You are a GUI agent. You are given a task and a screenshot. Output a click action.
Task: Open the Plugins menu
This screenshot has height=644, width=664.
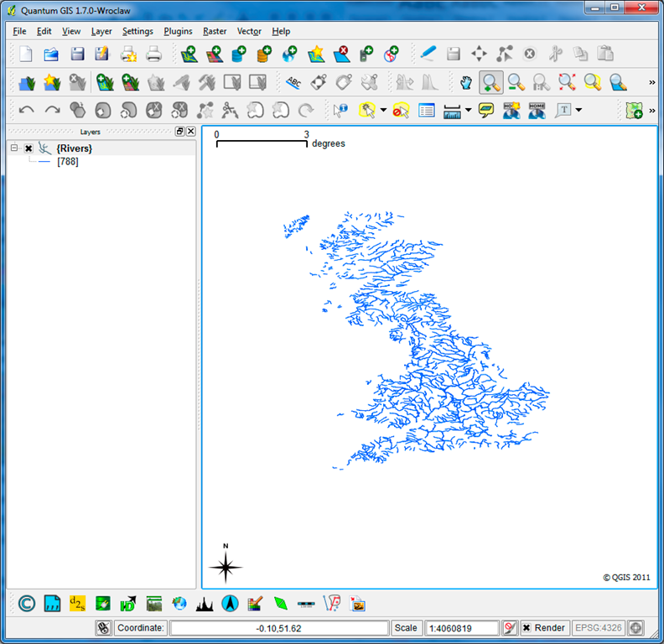178,31
